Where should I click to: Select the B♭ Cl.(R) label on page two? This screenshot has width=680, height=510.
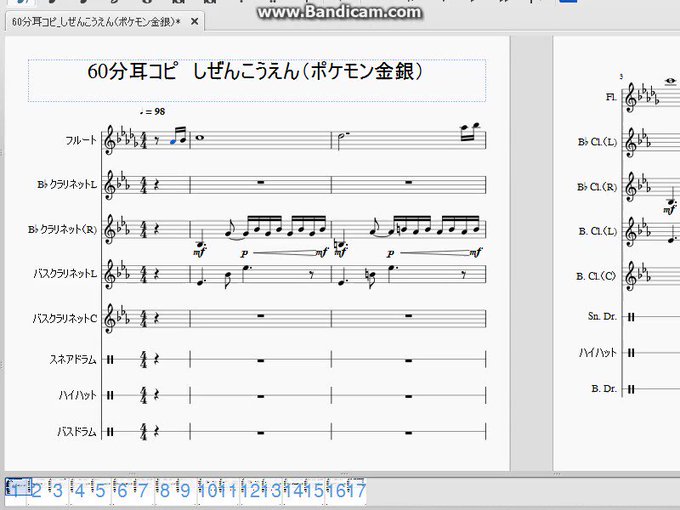(x=597, y=187)
